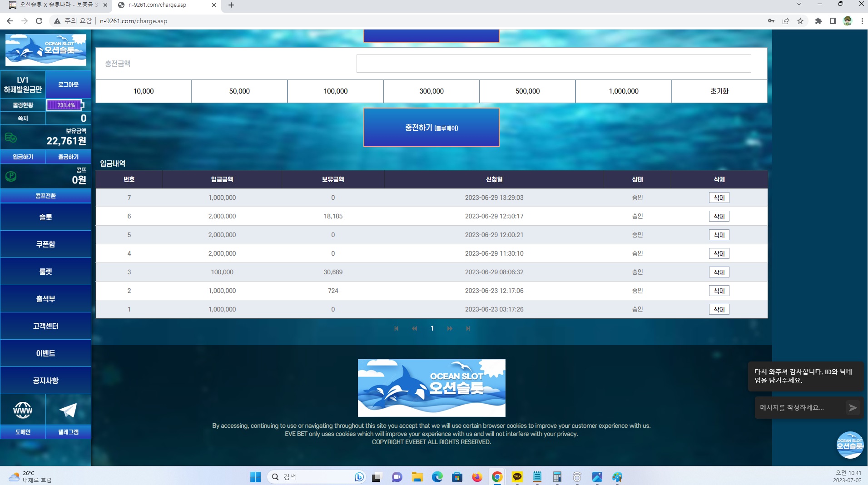868x485 pixels.
Task: Open the WWW domain globe icon
Action: coord(23,410)
